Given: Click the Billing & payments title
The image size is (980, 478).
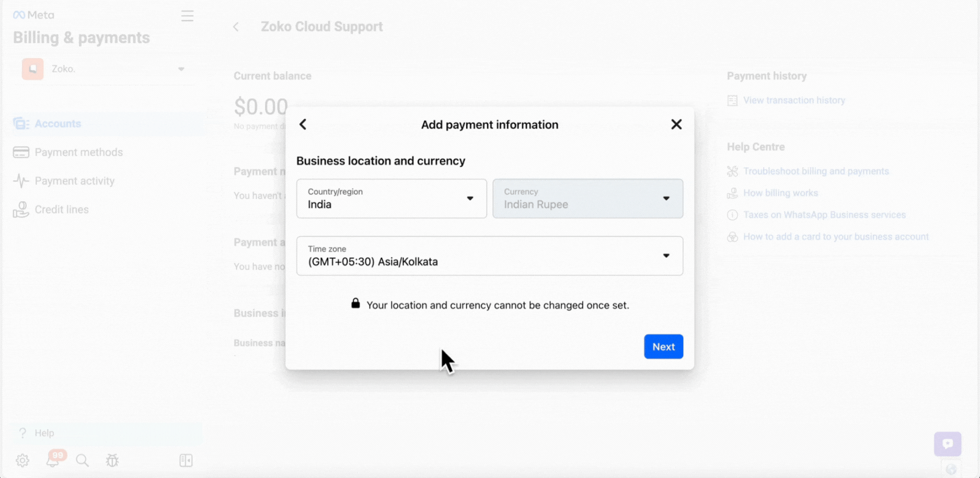Looking at the screenshot, I should coord(82,38).
